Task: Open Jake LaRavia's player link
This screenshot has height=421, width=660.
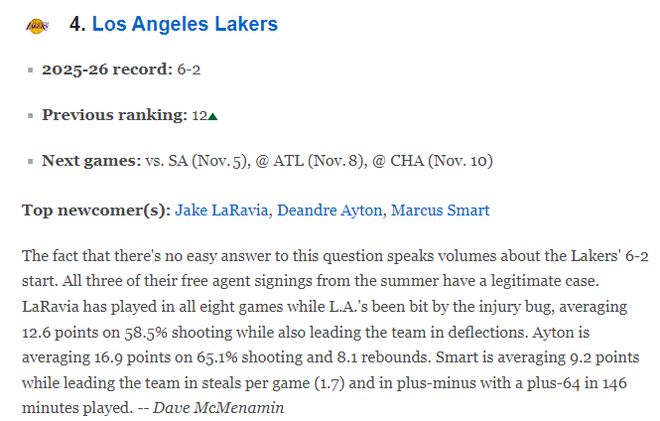Action: click(221, 211)
